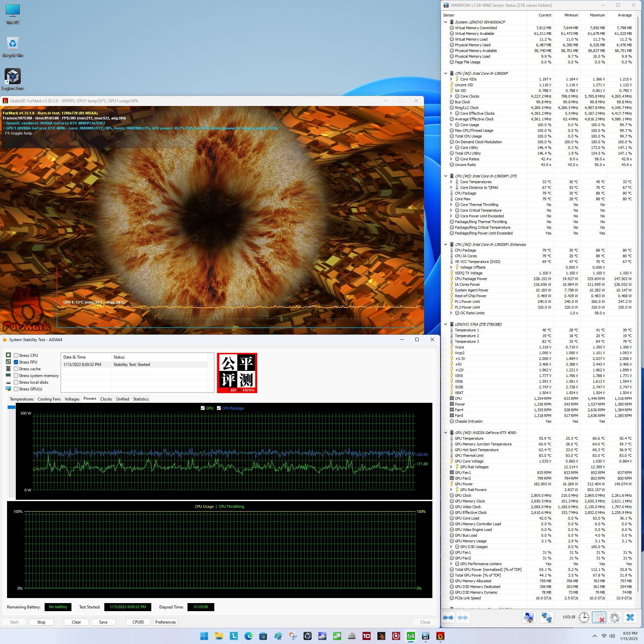
Task: Enable the Stress CPU checkbox
Action: tap(16, 355)
